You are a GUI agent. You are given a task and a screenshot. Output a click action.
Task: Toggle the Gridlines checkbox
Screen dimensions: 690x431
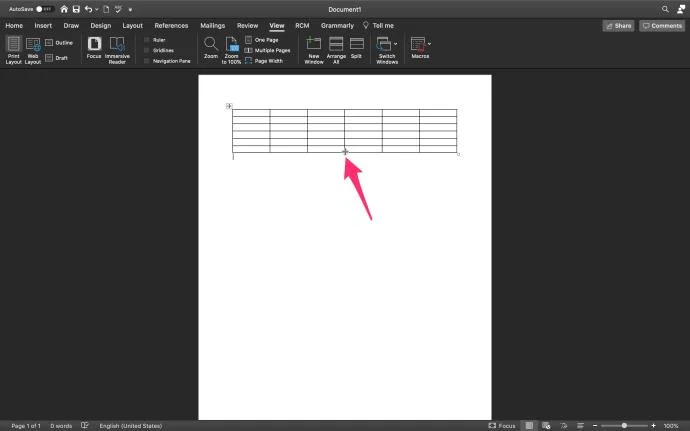pyautogui.click(x=147, y=51)
